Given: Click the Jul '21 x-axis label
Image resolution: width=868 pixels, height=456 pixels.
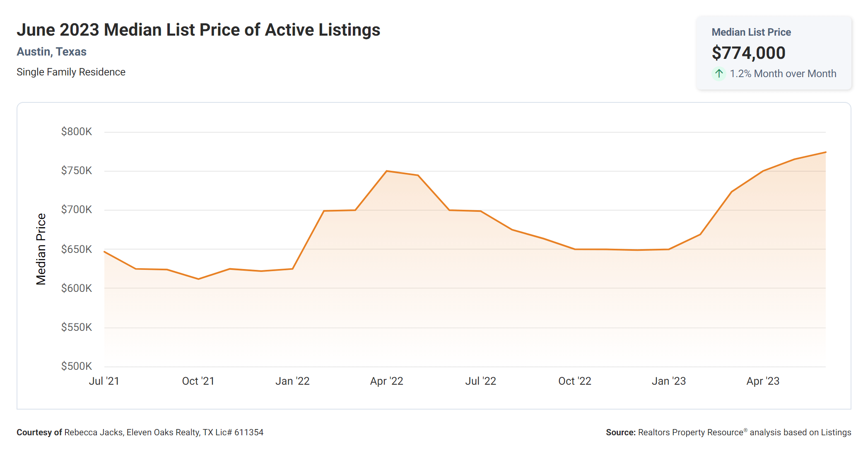Looking at the screenshot, I should pos(104,381).
